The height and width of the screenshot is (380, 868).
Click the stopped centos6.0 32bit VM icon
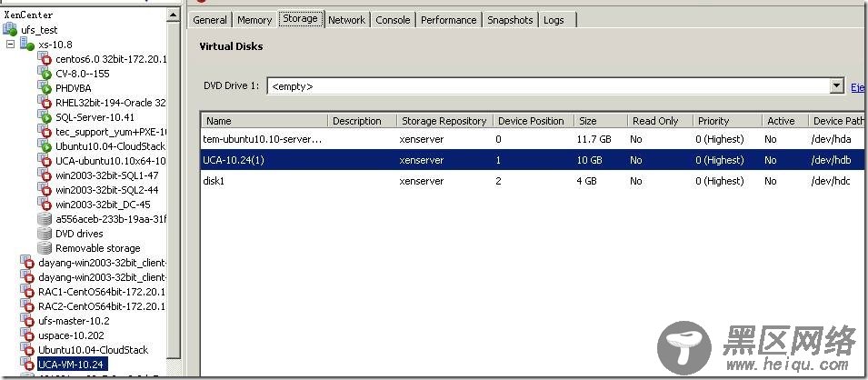(45, 58)
